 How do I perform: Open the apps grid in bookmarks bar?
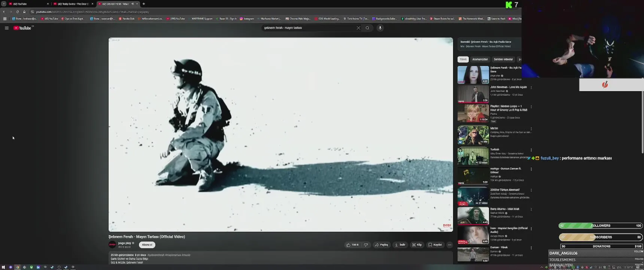(4, 18)
